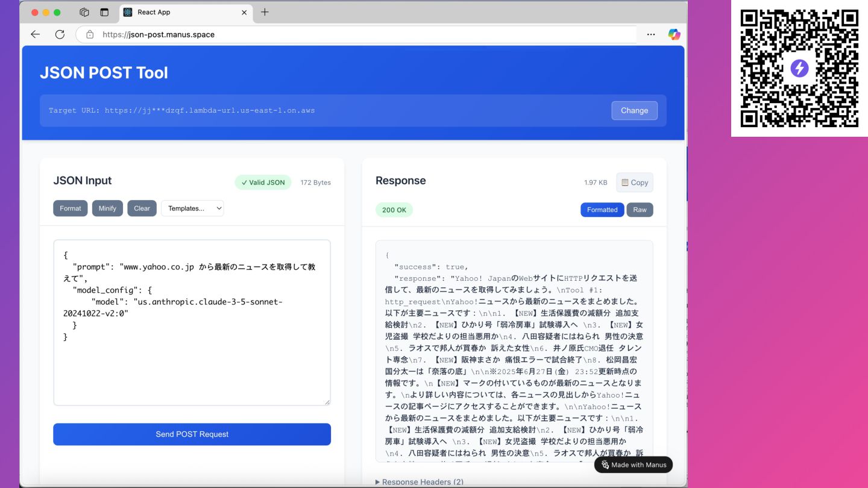Grab the JSON textarea resize handle

[327, 402]
